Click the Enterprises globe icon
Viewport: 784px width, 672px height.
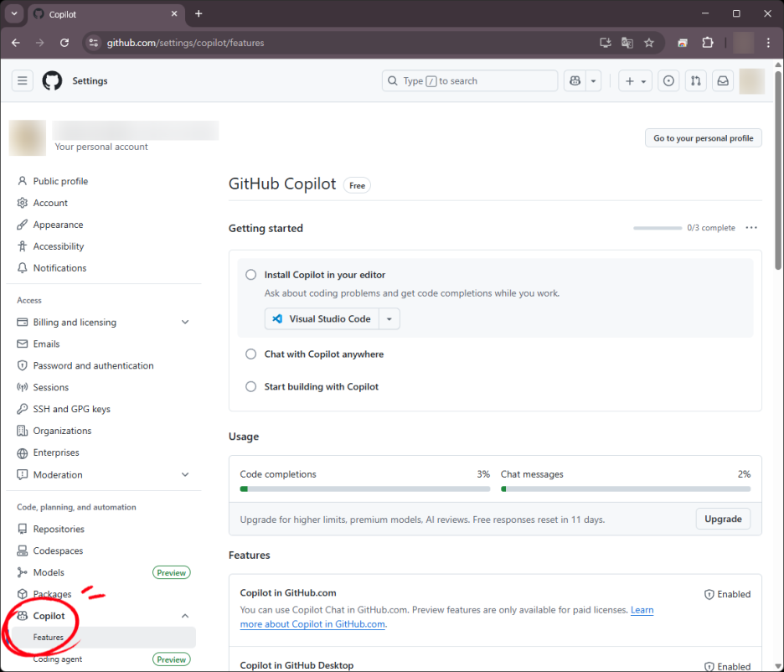[22, 453]
